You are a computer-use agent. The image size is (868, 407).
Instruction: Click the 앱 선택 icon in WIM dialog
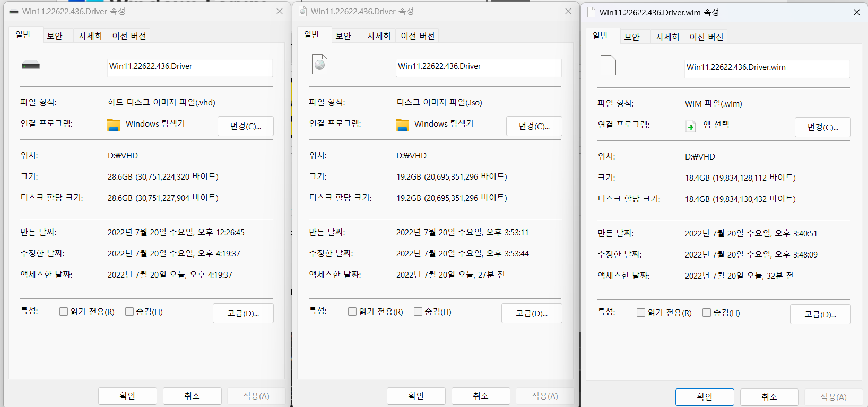(x=690, y=126)
